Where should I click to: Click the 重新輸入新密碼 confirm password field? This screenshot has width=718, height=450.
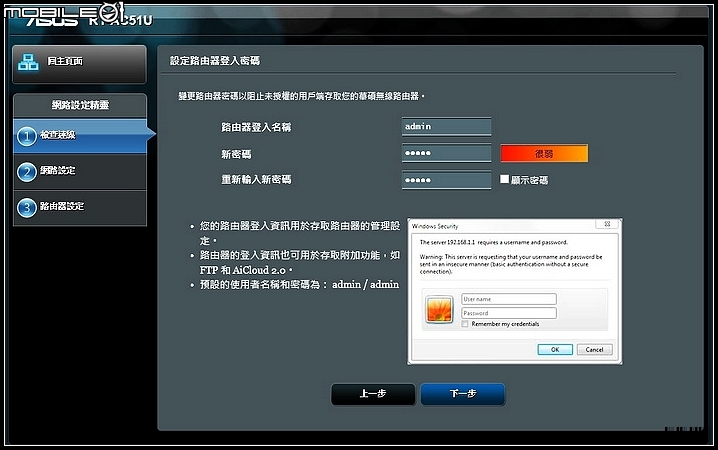coord(446,180)
